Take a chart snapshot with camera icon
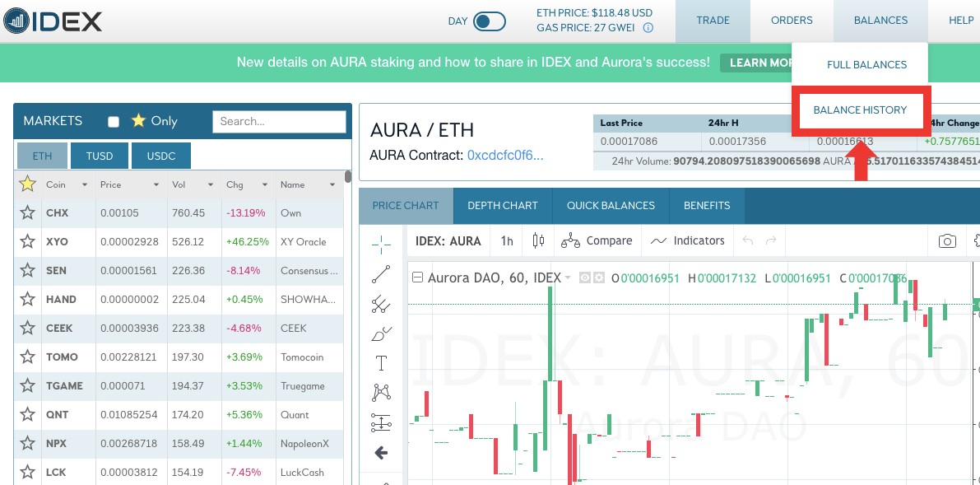 pos(947,241)
